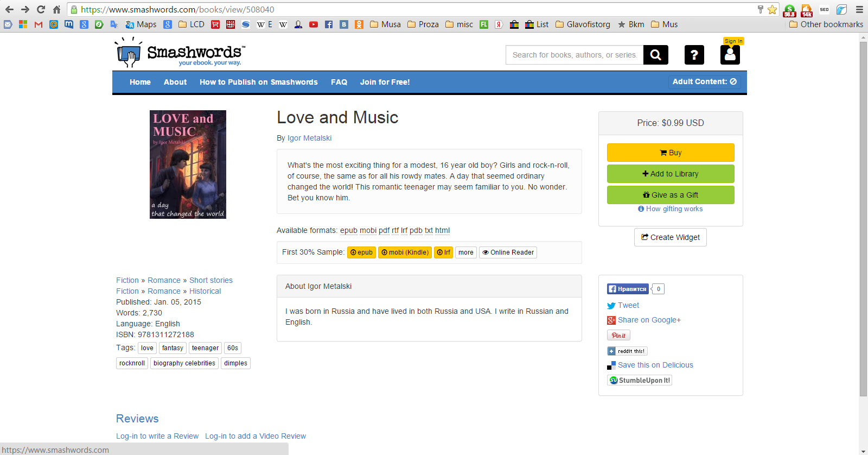Go to the browser home page

[56, 9]
